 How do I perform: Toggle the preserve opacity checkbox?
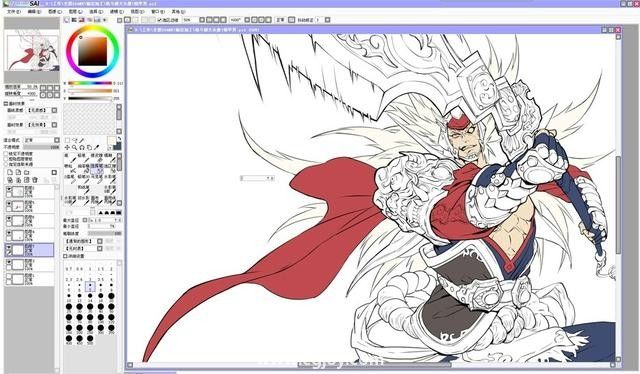click(6, 154)
